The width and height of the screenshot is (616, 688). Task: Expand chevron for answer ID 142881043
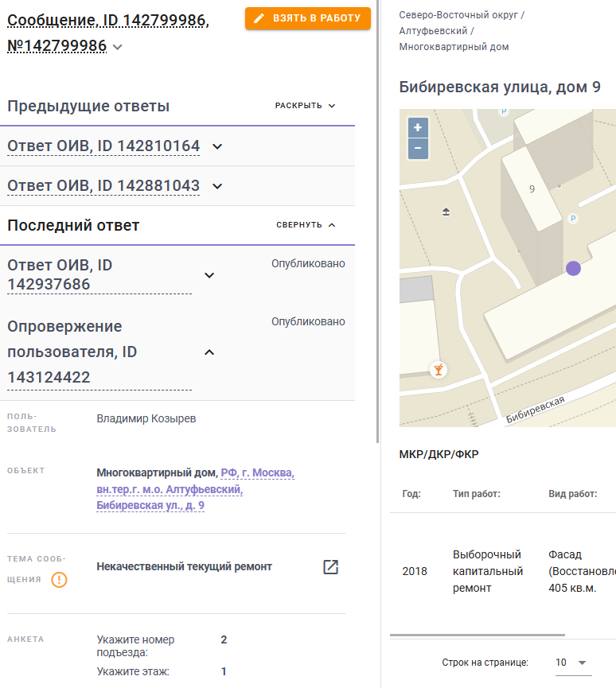pyautogui.click(x=217, y=186)
